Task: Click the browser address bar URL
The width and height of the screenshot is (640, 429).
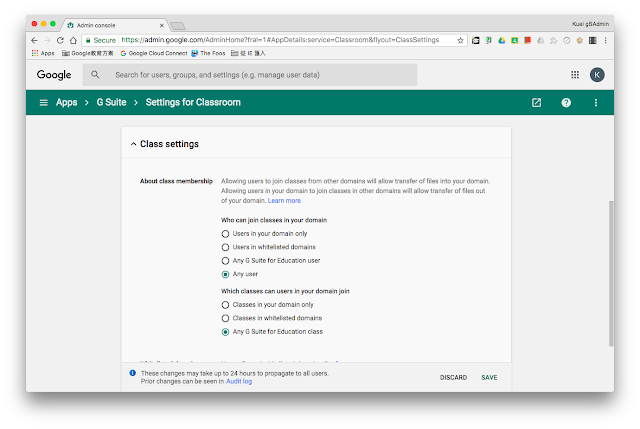Action: tap(280, 40)
